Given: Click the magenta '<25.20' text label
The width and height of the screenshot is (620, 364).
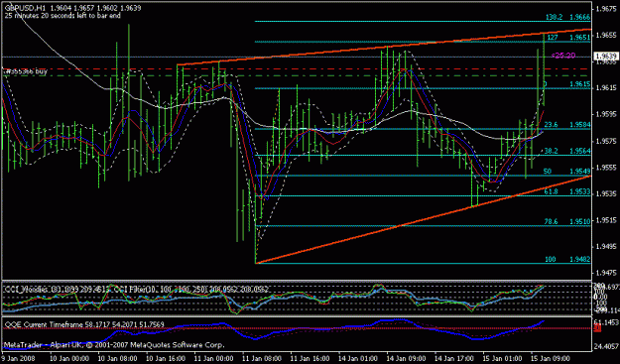Looking at the screenshot, I should [563, 56].
